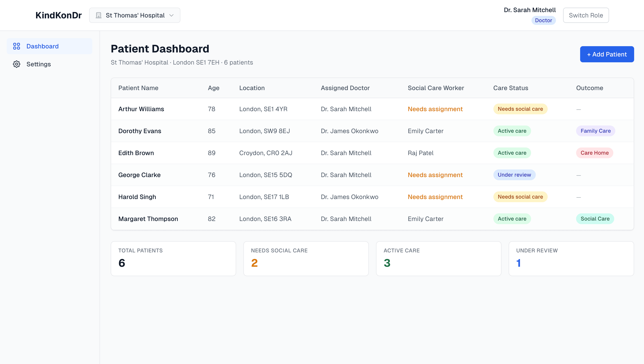This screenshot has height=364, width=644.
Task: Select Margaret Thompson's Social Care badge
Action: click(595, 219)
